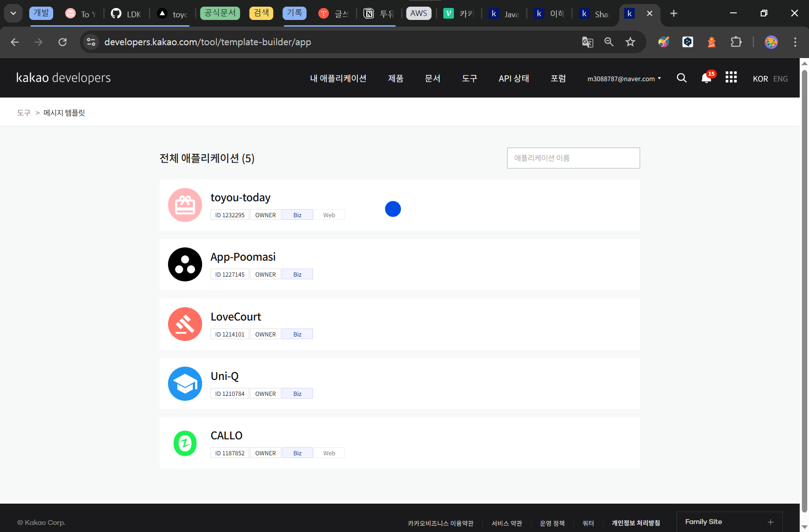Image resolution: width=809 pixels, height=532 pixels.
Task: Open notifications bell with 15 badge
Action: click(708, 77)
